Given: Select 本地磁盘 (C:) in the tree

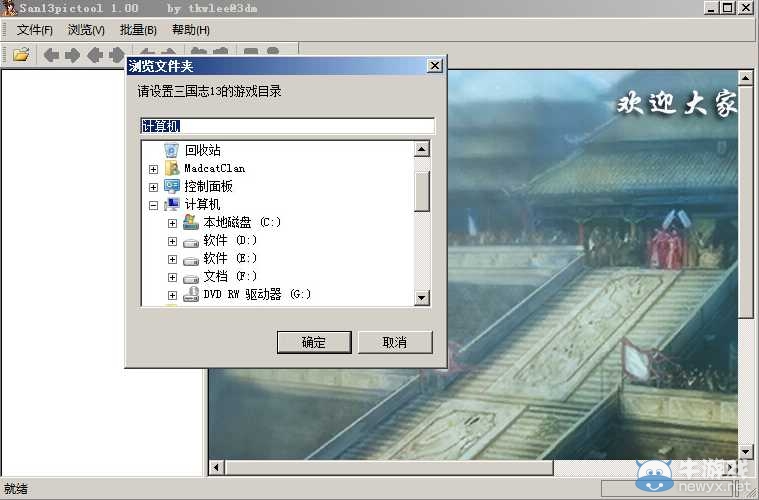Looking at the screenshot, I should pos(242,222).
